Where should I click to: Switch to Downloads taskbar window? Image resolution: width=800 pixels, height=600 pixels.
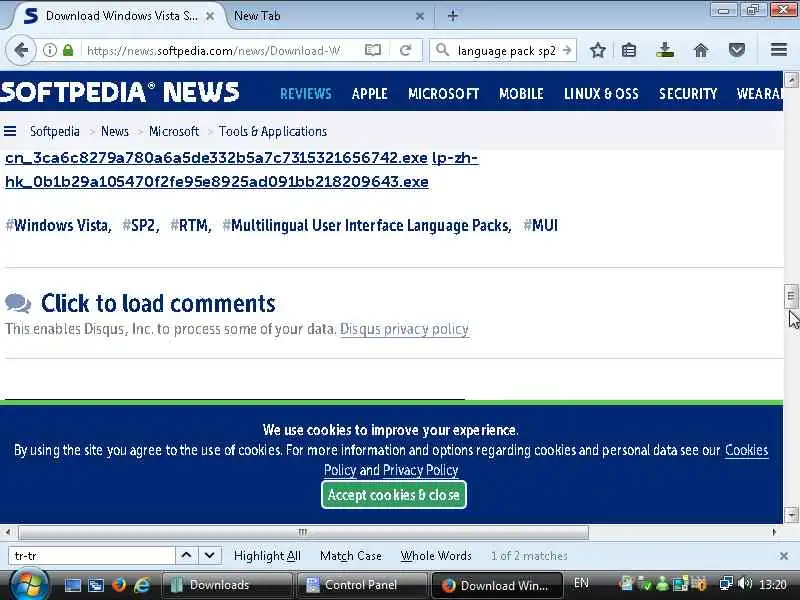(x=227, y=585)
